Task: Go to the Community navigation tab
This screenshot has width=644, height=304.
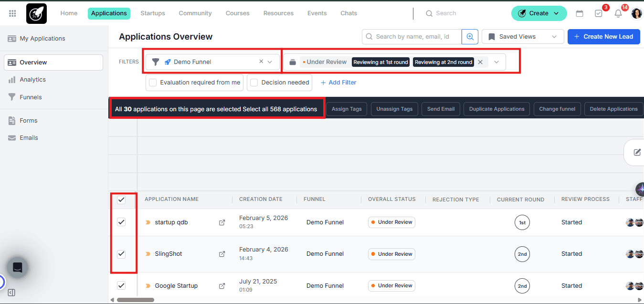Action: 195,13
